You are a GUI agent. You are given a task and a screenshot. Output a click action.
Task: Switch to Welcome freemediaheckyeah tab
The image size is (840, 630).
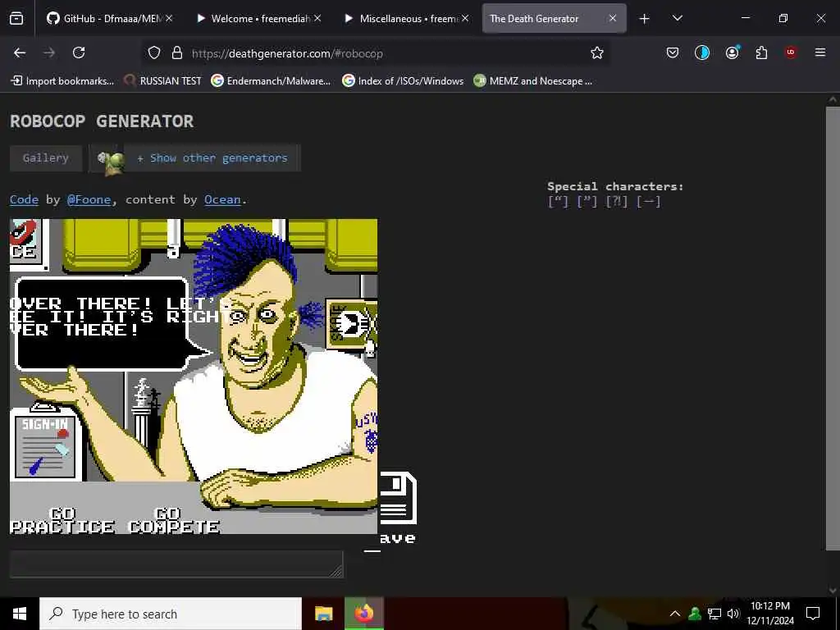pos(258,18)
